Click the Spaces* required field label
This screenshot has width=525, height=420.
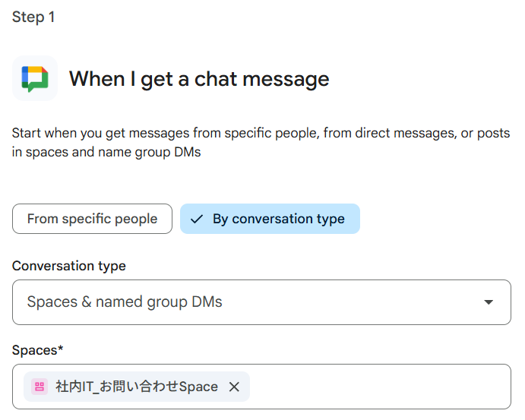(x=37, y=350)
